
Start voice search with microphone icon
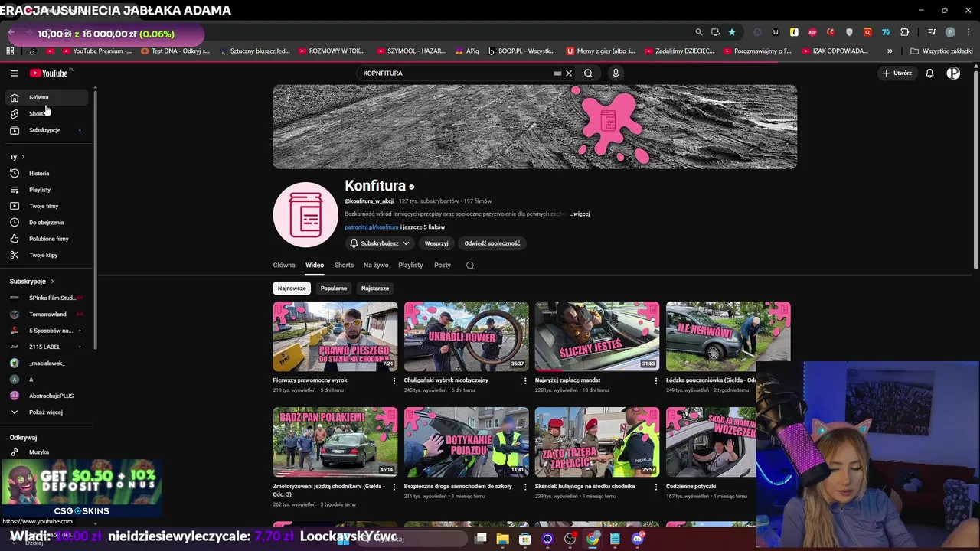click(x=616, y=73)
